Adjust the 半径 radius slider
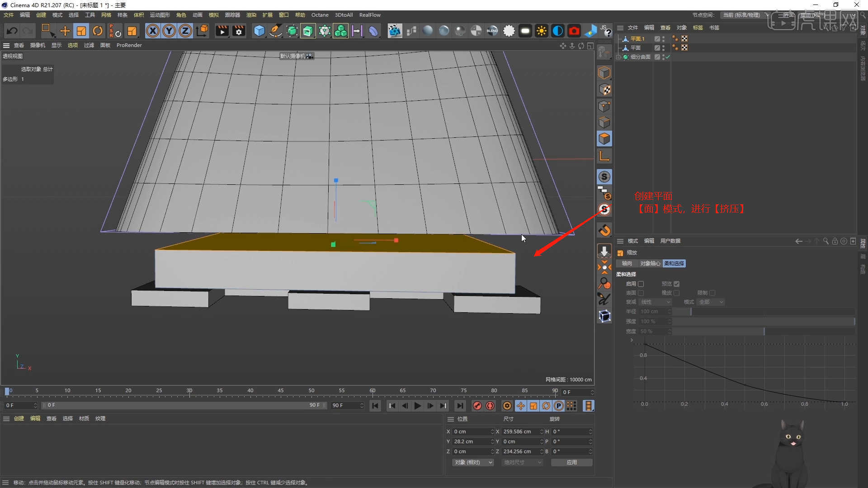The image size is (868, 488). [764, 311]
